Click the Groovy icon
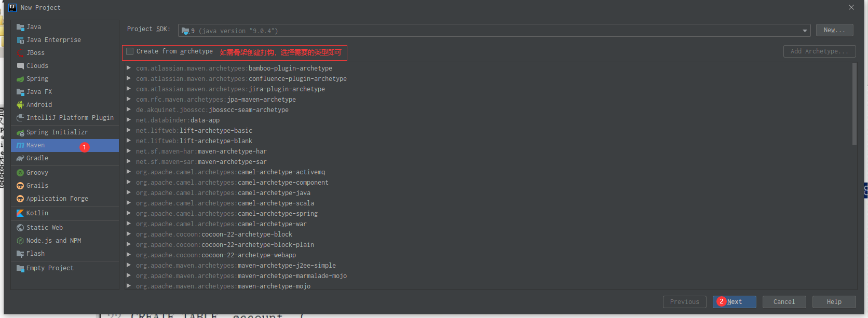The height and width of the screenshot is (318, 868). [20, 173]
